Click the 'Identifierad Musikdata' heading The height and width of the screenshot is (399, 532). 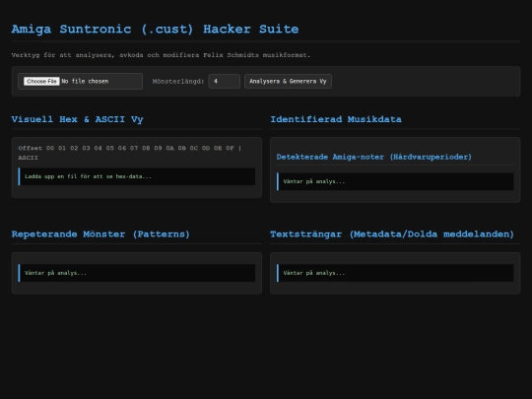[x=336, y=119]
